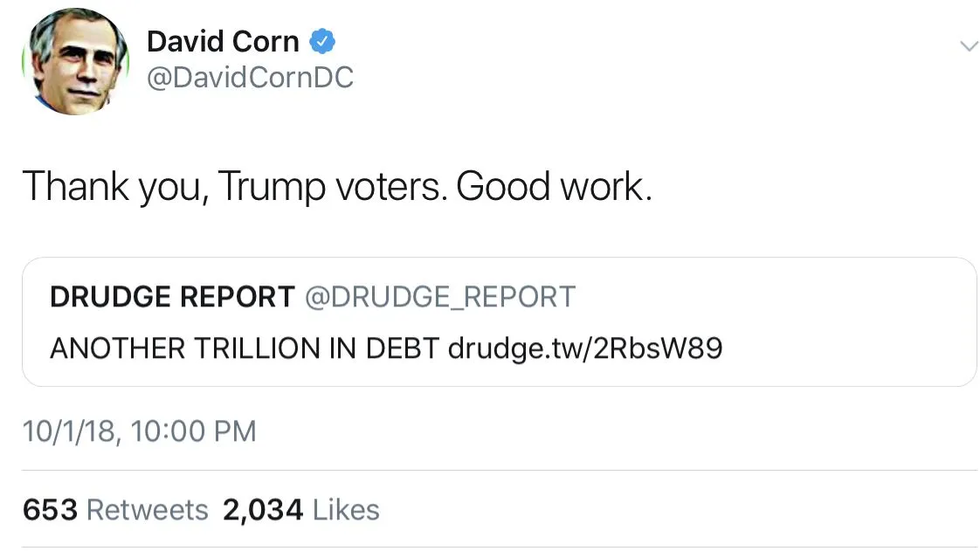Open the David Corn display name
Viewport: 980px width, 551px height.
222,41
